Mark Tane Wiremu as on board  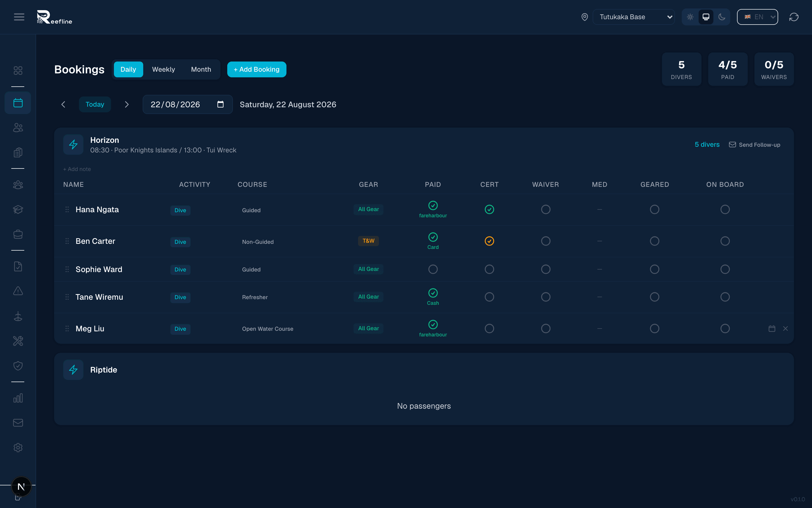(725, 297)
